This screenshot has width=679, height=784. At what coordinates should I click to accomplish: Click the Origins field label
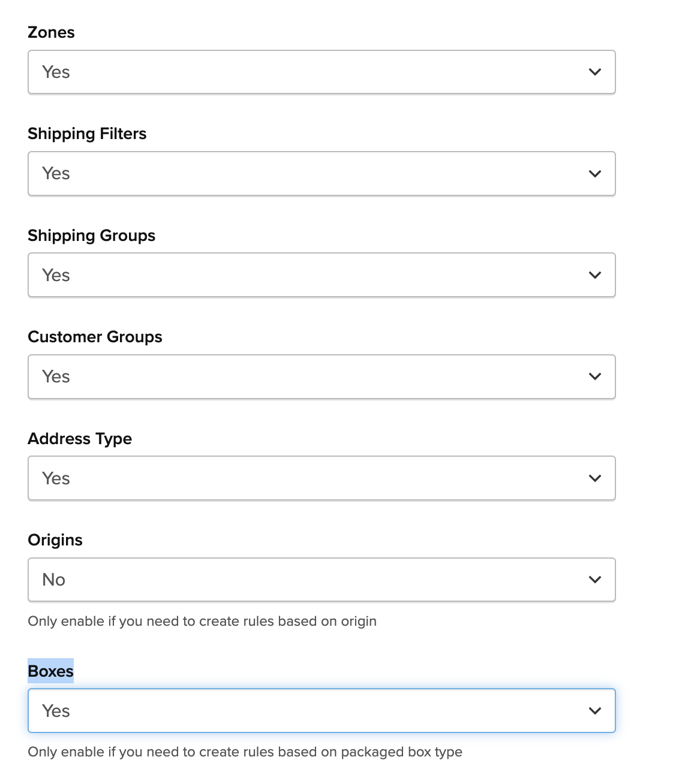[55, 540]
